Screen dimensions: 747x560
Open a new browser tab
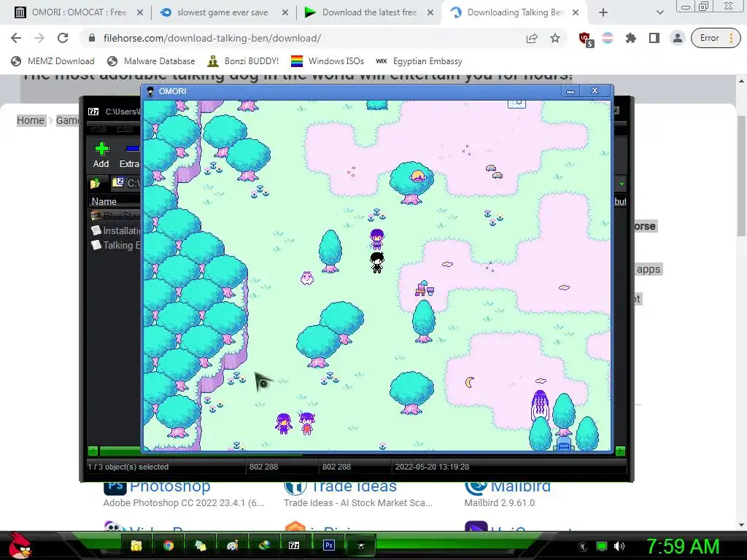[x=603, y=12]
